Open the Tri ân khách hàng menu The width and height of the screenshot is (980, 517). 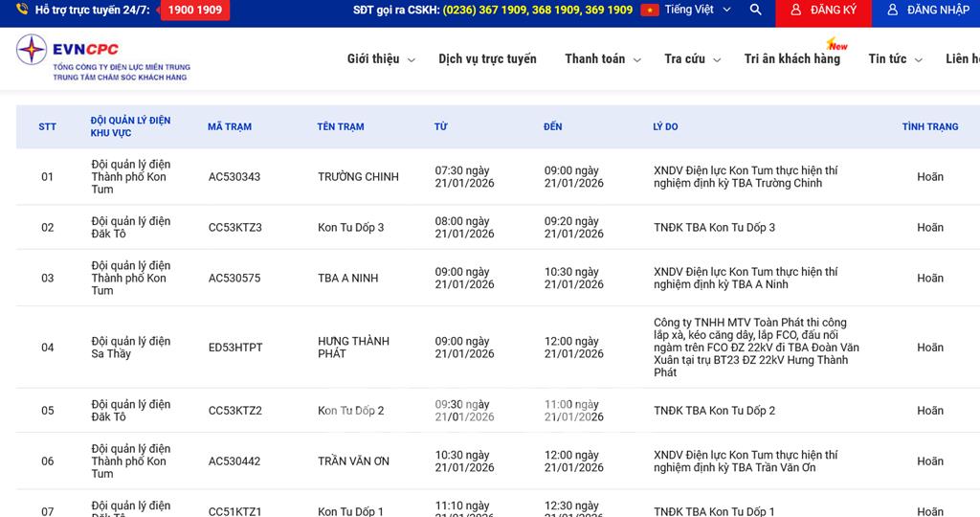791,58
